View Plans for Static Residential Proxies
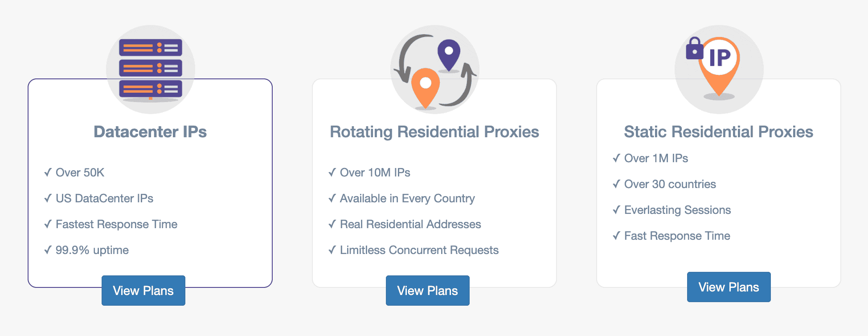The width and height of the screenshot is (868, 336). click(x=729, y=287)
